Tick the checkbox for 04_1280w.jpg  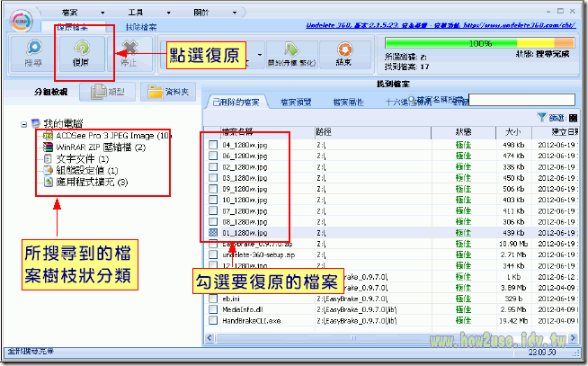tap(213, 145)
